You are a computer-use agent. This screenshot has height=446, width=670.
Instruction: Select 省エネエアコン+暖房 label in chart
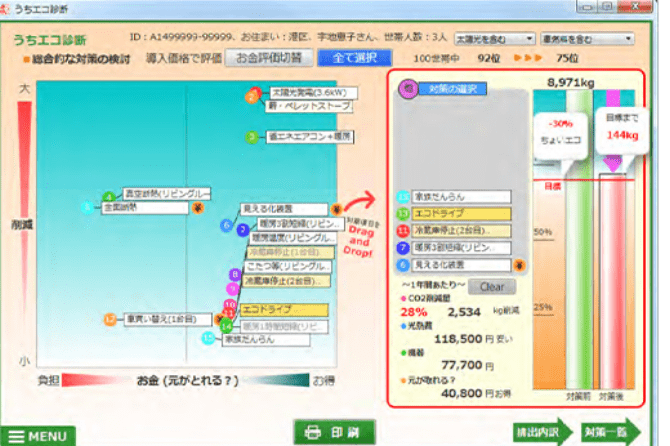click(x=310, y=137)
